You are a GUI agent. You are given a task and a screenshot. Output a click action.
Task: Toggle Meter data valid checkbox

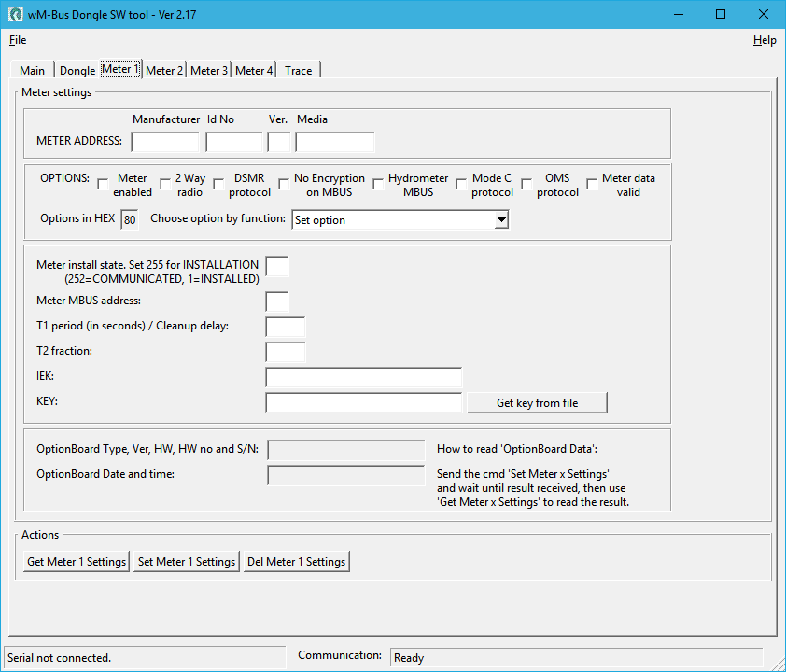click(592, 185)
